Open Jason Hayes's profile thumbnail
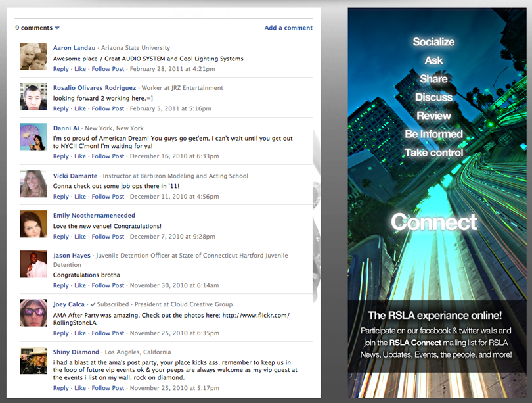 point(33,264)
